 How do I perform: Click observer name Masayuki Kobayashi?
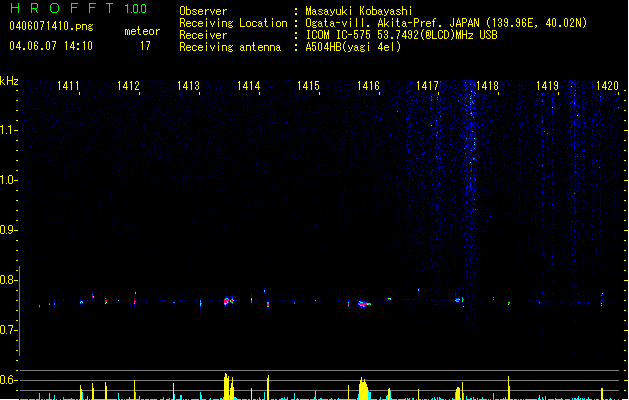click(x=358, y=11)
